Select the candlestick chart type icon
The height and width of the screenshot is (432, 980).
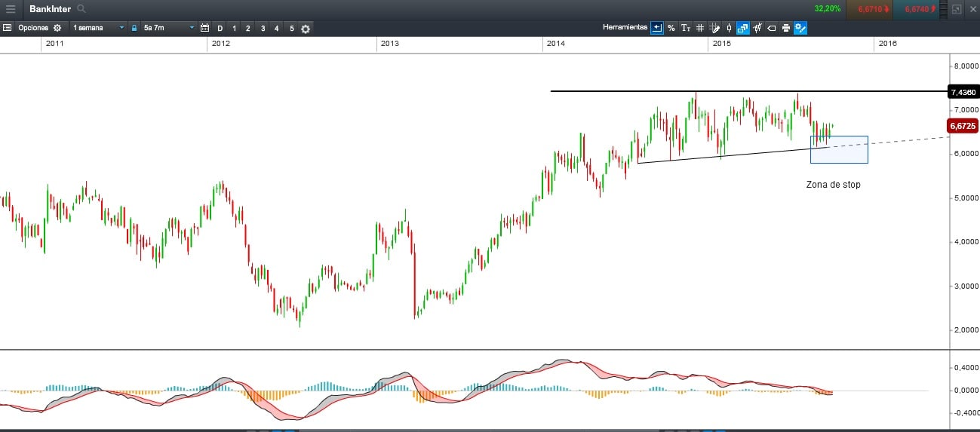tap(728, 28)
